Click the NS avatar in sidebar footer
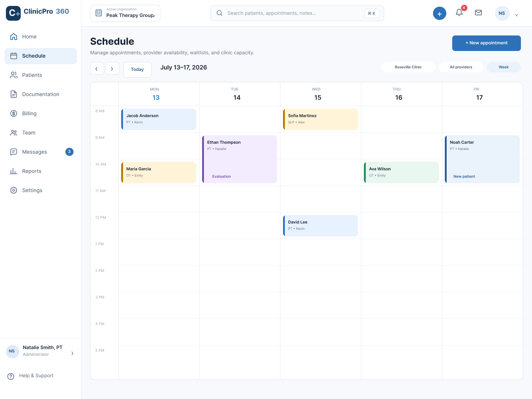 pos(12,351)
